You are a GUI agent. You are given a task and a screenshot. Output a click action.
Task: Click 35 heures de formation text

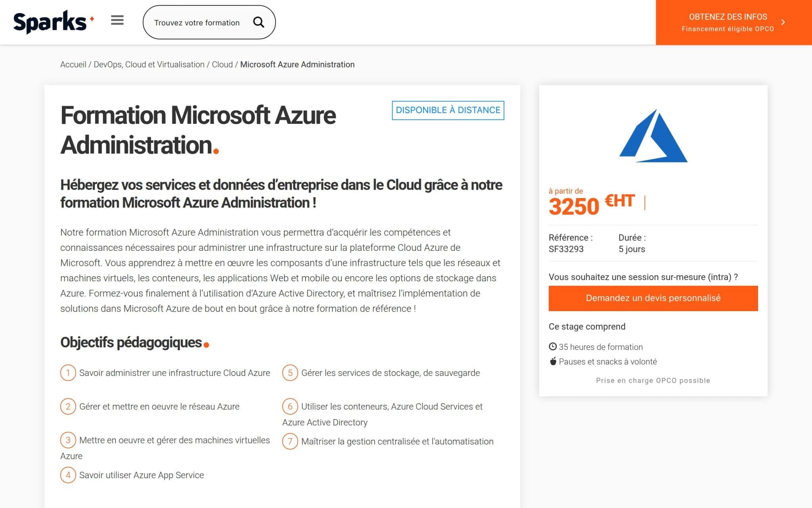[601, 347]
